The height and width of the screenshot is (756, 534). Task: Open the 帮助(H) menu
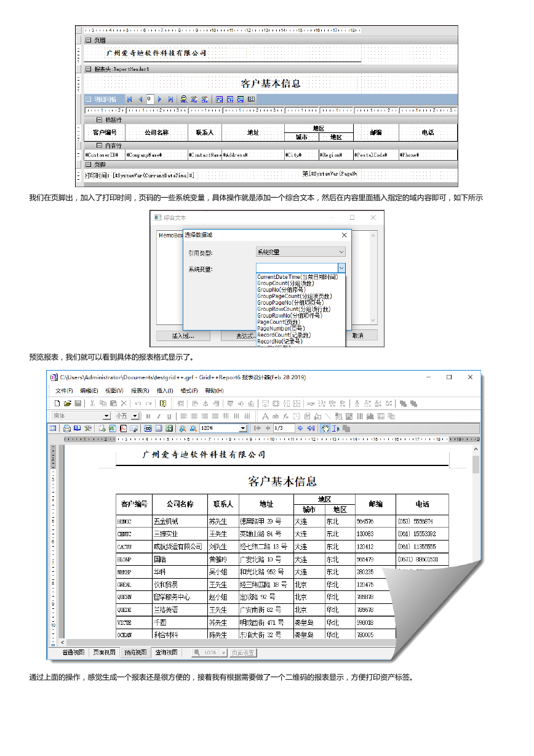pos(214,391)
